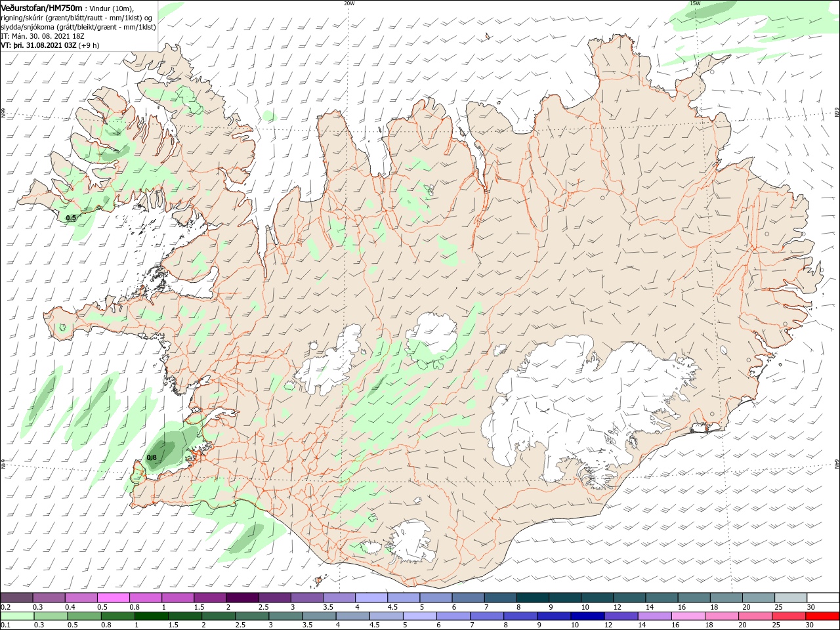
Task: Click the 0.8 precipitation contour label near Reykjanes
Action: tap(152, 457)
